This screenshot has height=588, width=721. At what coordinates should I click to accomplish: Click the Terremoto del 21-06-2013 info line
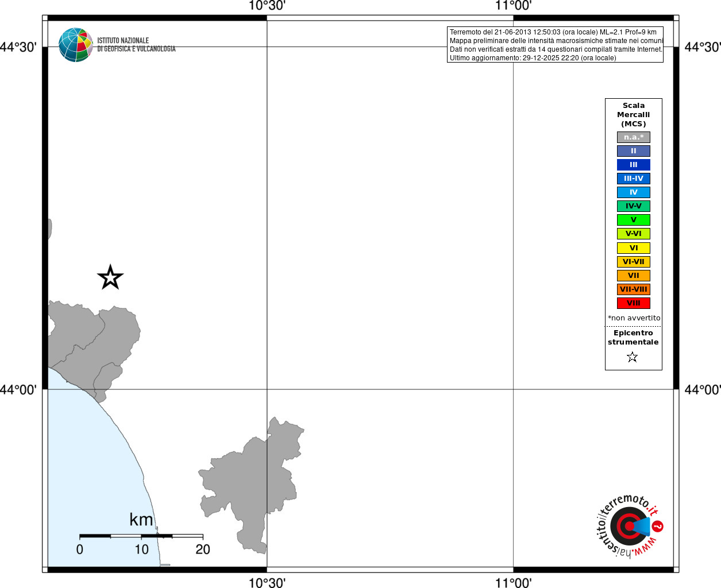553,32
